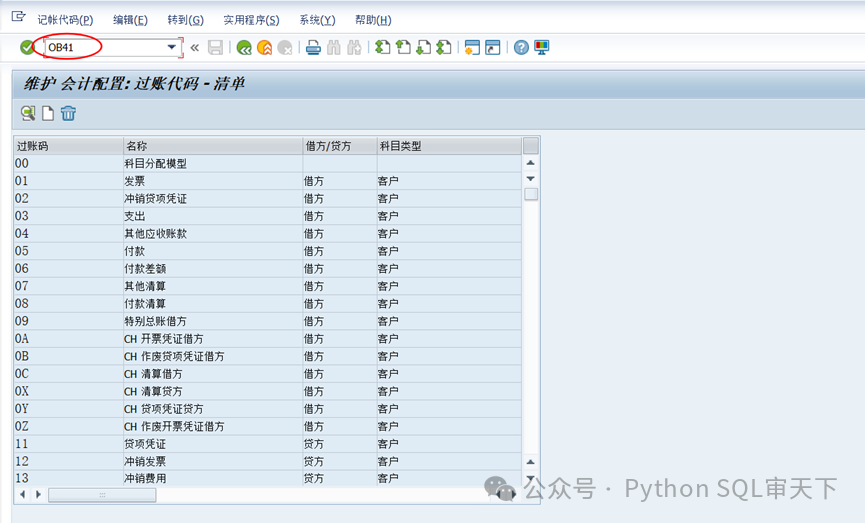
Task: Click the Display details magnifier icon
Action: click(27, 113)
